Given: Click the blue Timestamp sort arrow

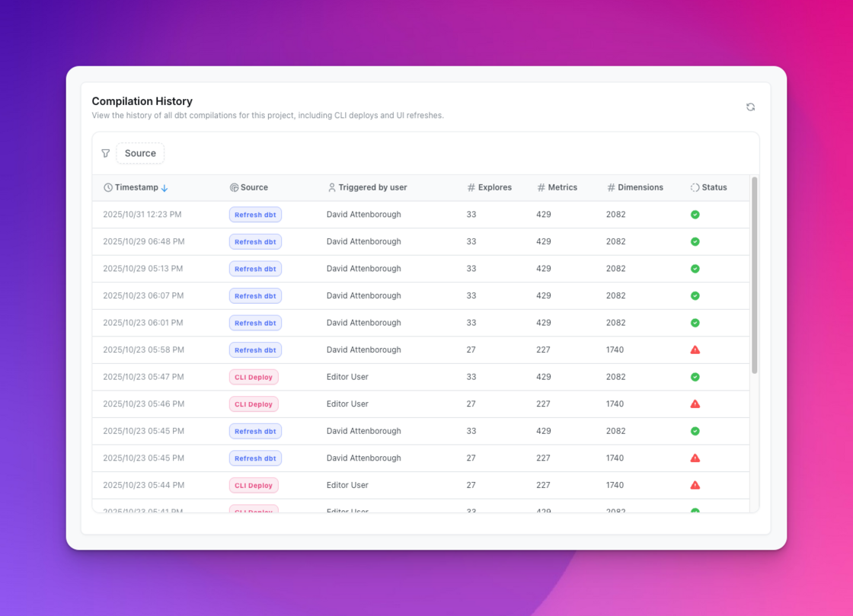Looking at the screenshot, I should [x=165, y=188].
